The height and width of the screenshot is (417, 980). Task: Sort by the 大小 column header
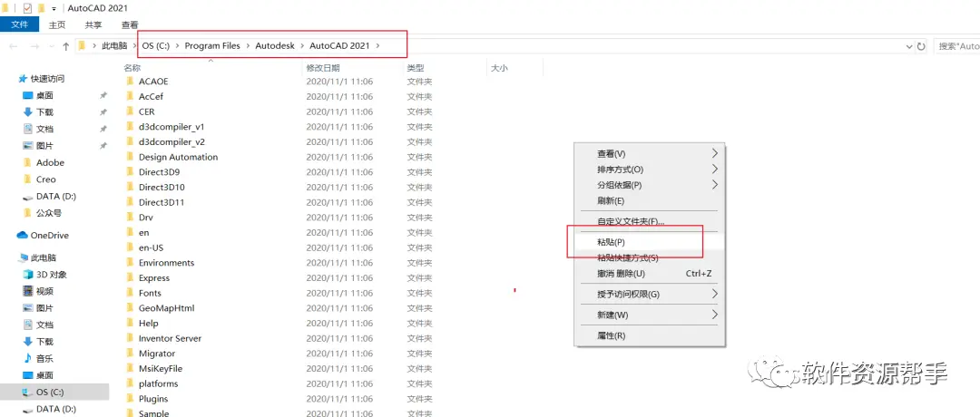coord(499,67)
